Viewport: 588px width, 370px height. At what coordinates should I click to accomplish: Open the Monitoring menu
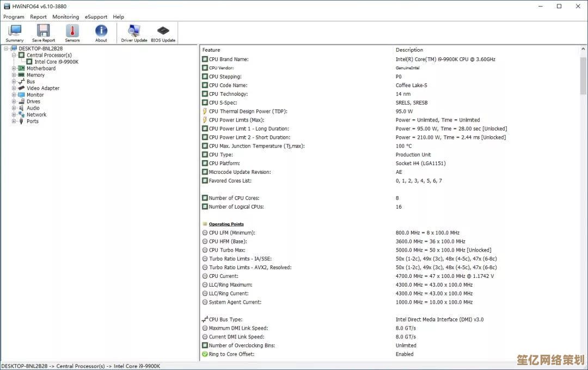pyautogui.click(x=65, y=17)
